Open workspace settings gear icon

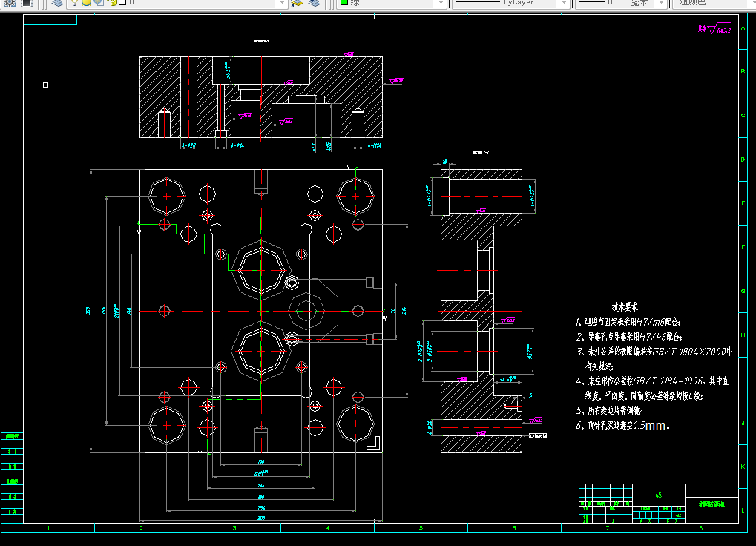point(9,2)
